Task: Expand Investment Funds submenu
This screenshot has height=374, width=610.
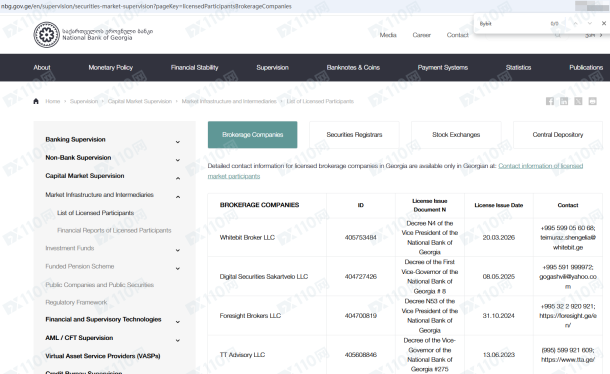Action: 178,250
